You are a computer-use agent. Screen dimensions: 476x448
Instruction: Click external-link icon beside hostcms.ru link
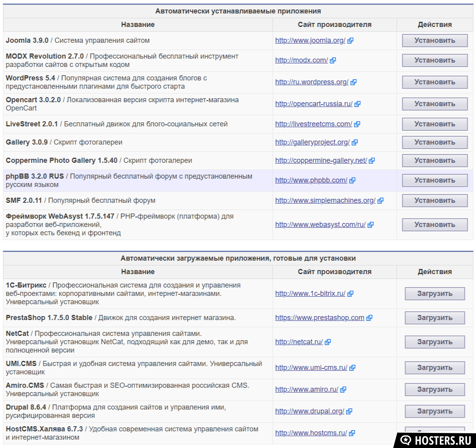coord(352,433)
